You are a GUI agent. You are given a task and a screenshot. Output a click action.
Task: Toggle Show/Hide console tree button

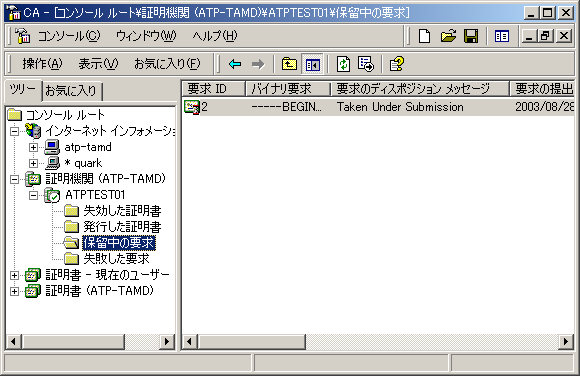[x=313, y=64]
